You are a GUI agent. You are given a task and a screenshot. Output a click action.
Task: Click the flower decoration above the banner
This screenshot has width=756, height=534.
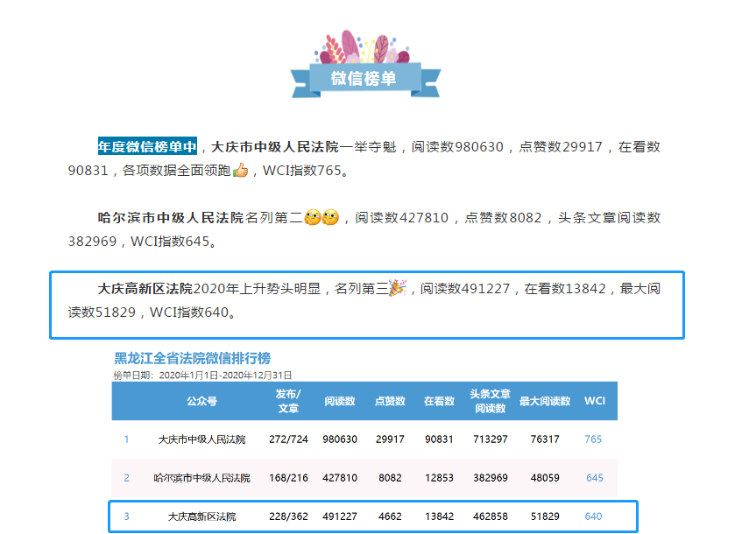pyautogui.click(x=364, y=49)
